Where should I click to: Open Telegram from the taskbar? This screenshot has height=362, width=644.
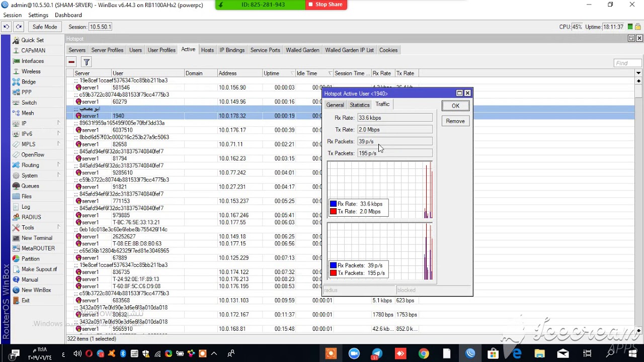[377, 353]
